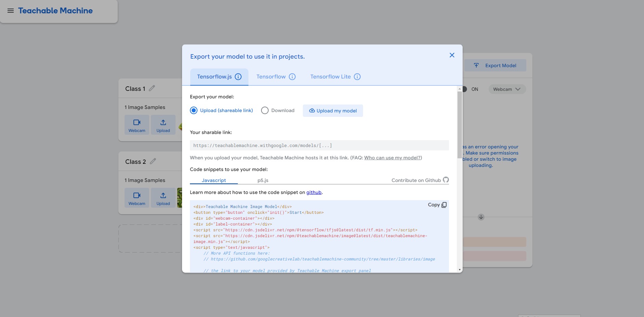The image size is (644, 317).
Task: Click the Upload my model button
Action: click(x=333, y=111)
